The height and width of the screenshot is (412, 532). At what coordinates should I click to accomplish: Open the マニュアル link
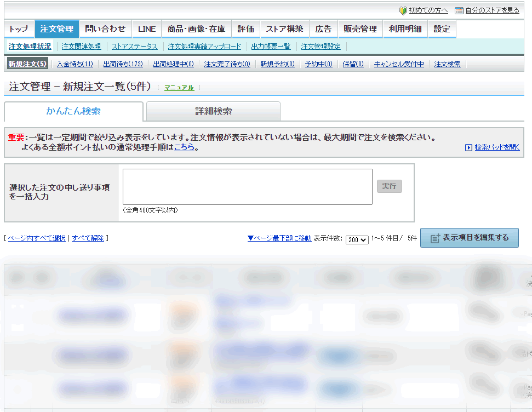coord(179,88)
